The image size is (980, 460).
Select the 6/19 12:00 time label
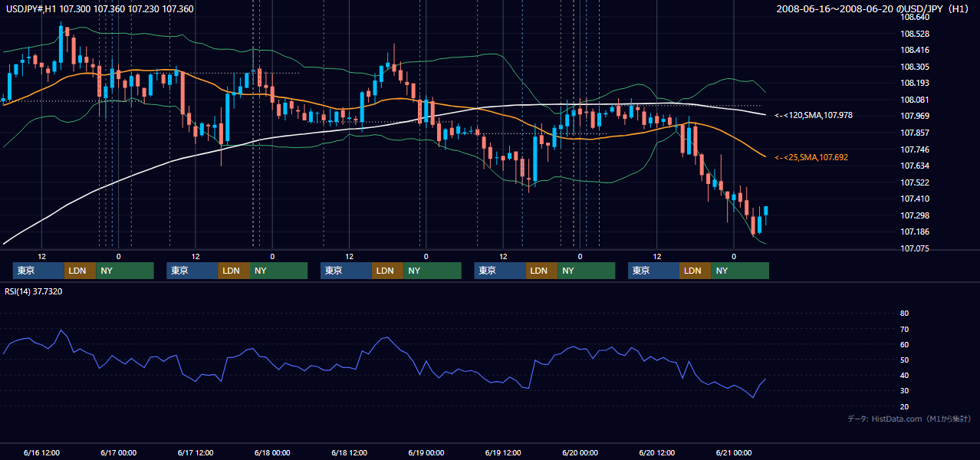tap(503, 452)
